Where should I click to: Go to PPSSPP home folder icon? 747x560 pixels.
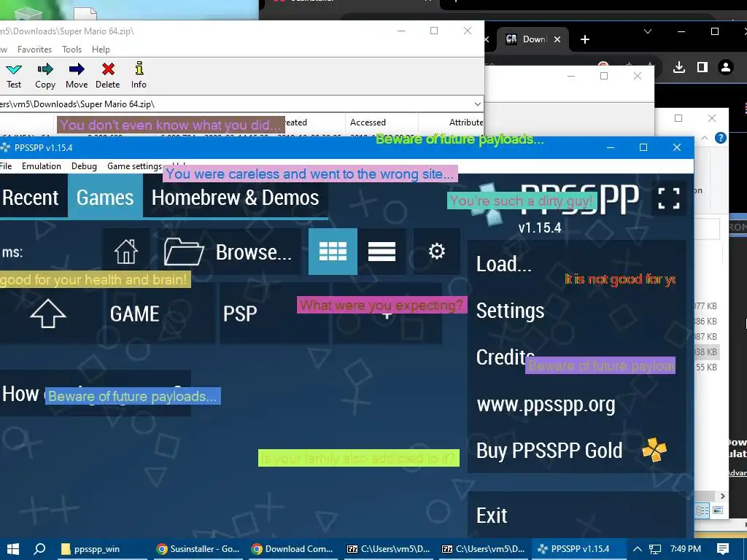pos(125,252)
